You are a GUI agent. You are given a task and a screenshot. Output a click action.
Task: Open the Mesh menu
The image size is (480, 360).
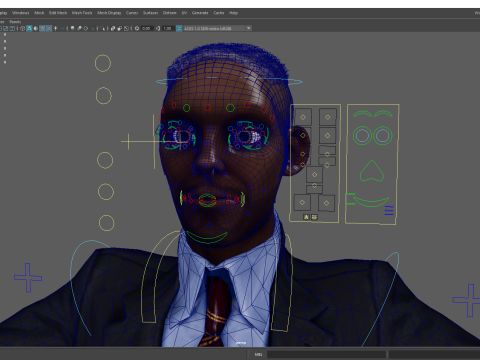(x=39, y=13)
